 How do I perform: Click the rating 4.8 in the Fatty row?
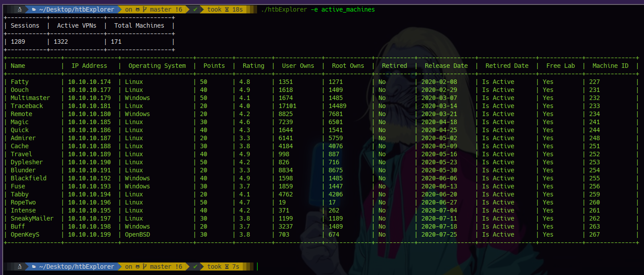point(245,82)
